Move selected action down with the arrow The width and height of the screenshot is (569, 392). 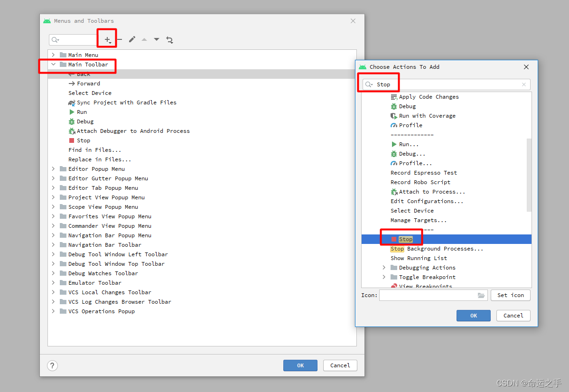coord(157,39)
